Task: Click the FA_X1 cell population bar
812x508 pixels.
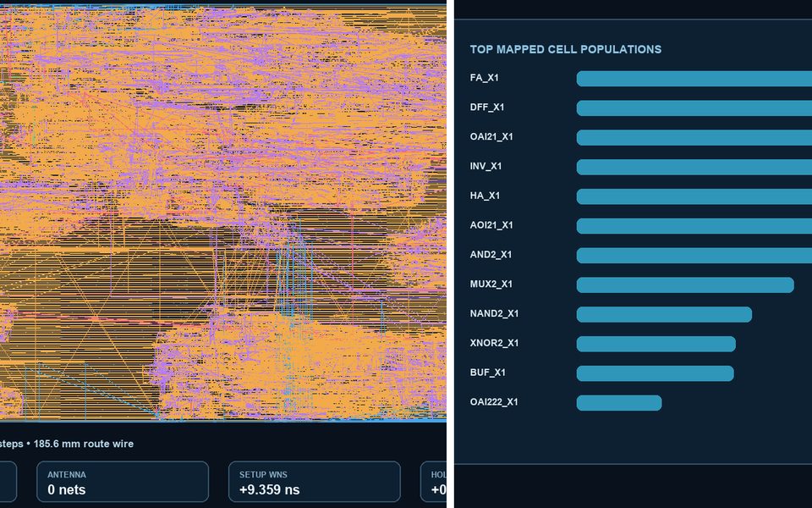Action: tap(694, 79)
